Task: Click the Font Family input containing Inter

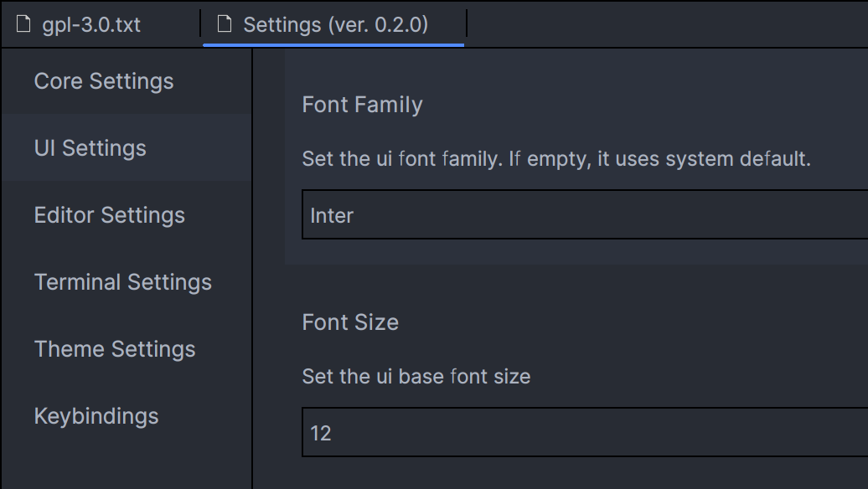Action: click(503, 215)
